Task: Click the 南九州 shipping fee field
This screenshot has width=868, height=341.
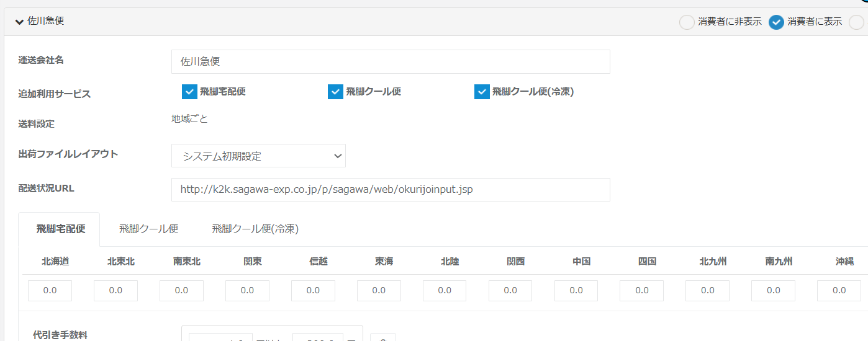Action: pos(773,291)
